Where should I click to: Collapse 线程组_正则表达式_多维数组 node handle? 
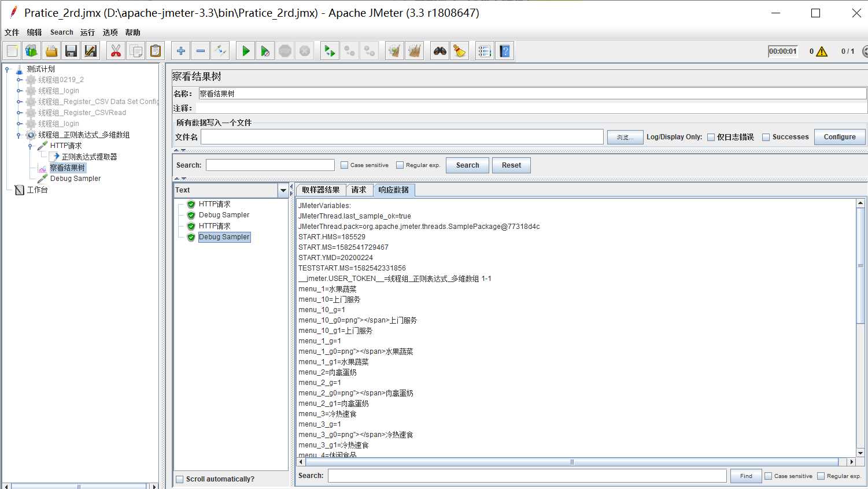coord(19,135)
